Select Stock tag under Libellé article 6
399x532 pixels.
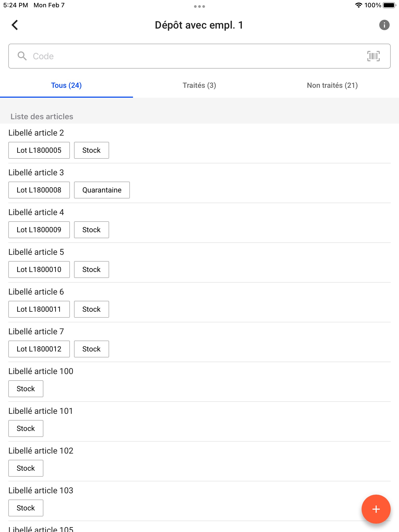[91, 309]
